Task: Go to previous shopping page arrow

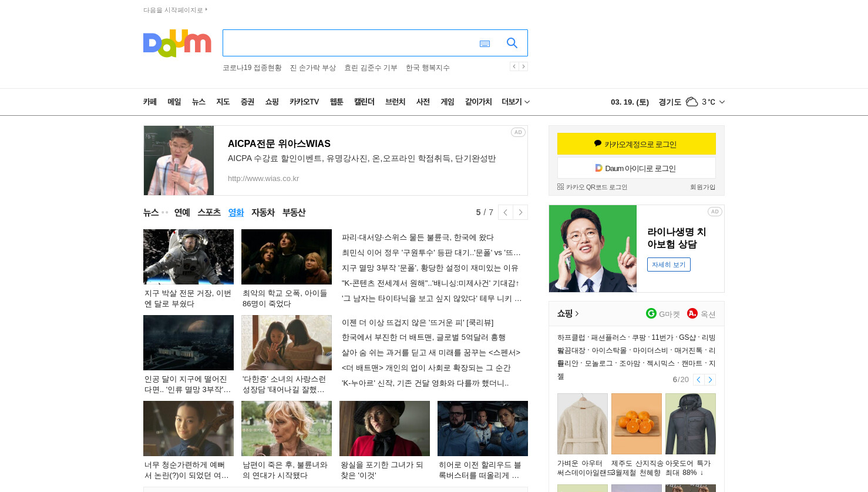Action: pos(698,380)
